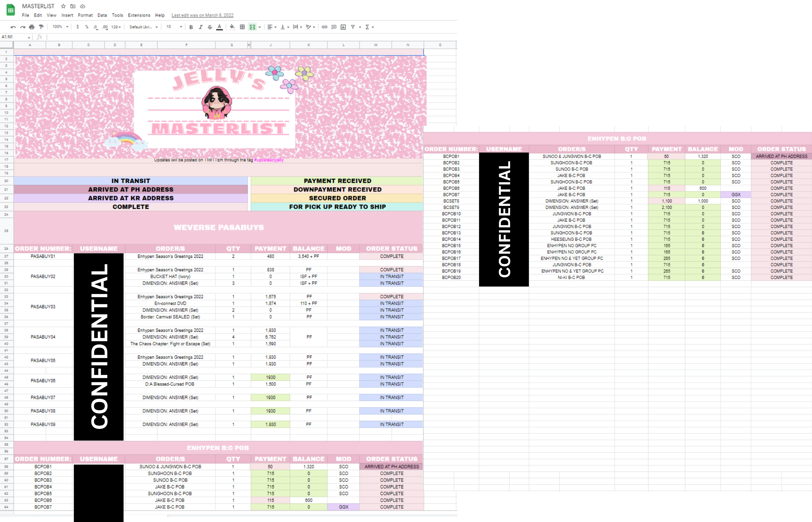Image resolution: width=812 pixels, height=522 pixels.
Task: Open the fill color paint bucket
Action: click(x=232, y=27)
